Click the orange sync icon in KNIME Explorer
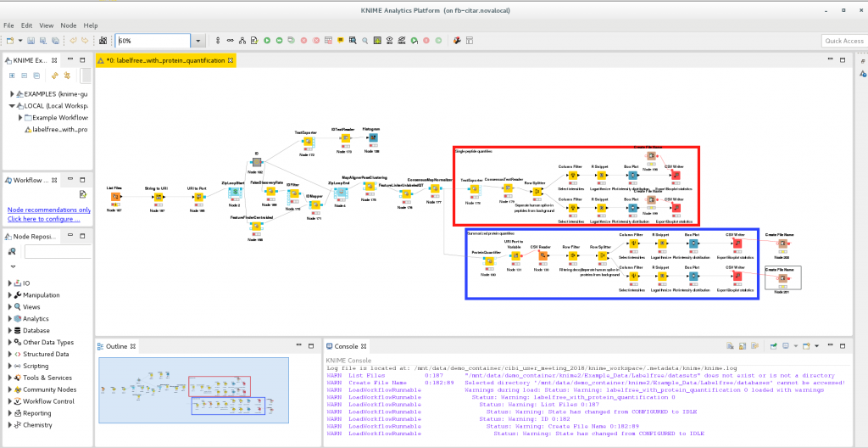Screen dimensions: 868x448 54,76
